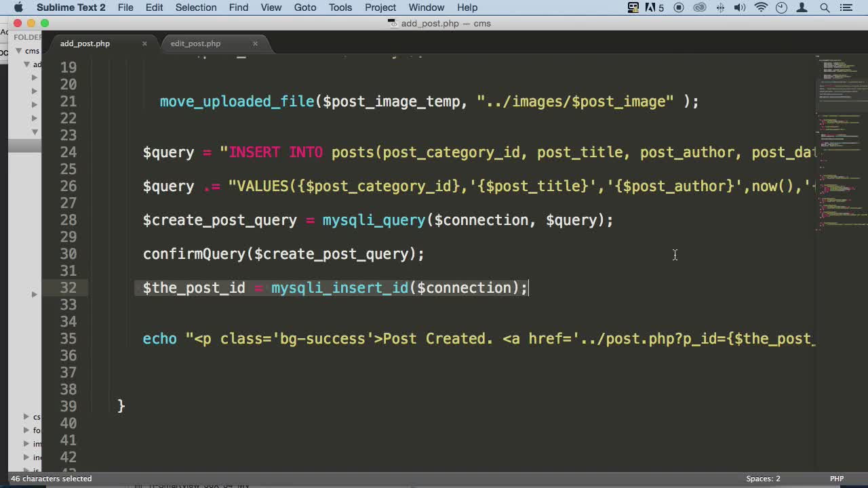Open the Apple menu
This screenshot has height=488, width=868.
pos(18,7)
